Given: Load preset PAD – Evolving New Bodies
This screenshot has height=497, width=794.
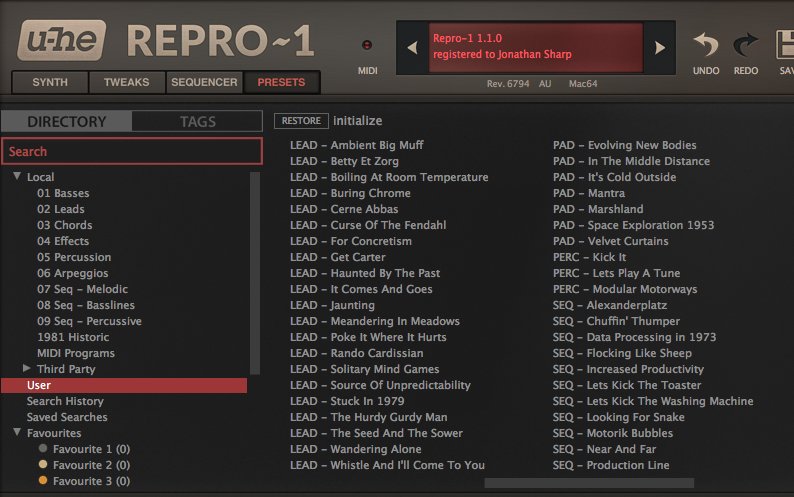Looking at the screenshot, I should coord(624,145).
